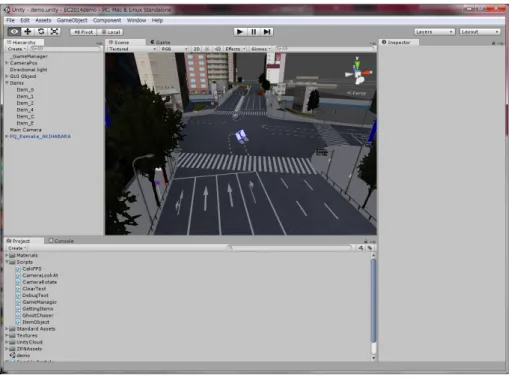Viewport: 511px width, 381px height.
Task: Select the Rotate tool
Action: [x=41, y=32]
